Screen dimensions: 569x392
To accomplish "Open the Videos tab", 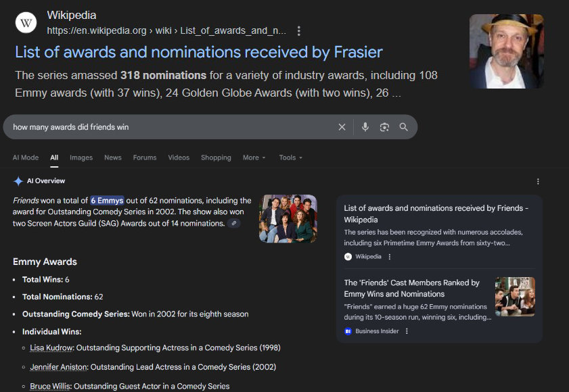I will tap(179, 157).
